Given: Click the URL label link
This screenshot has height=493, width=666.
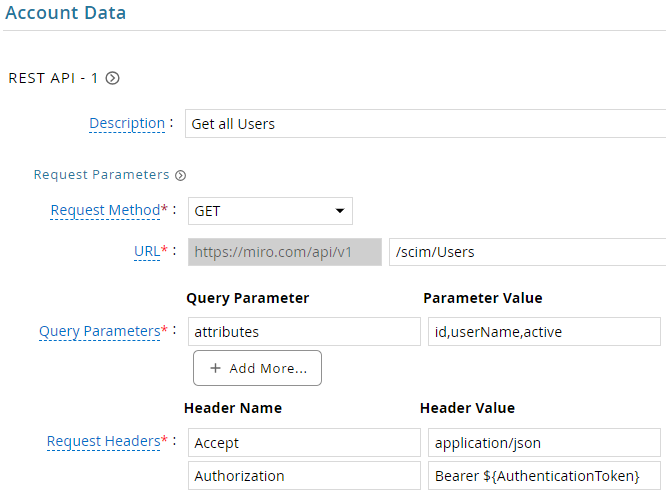Looking at the screenshot, I should click(x=147, y=251).
